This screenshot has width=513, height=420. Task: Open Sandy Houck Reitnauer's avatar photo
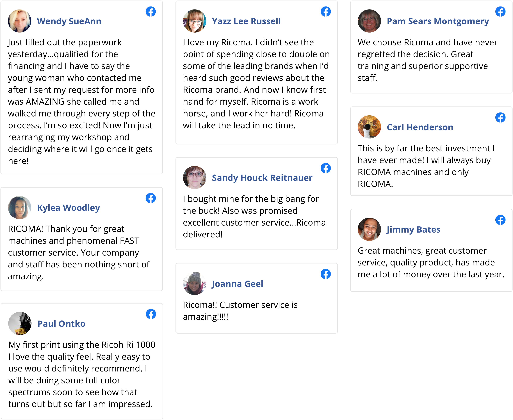coord(194,177)
